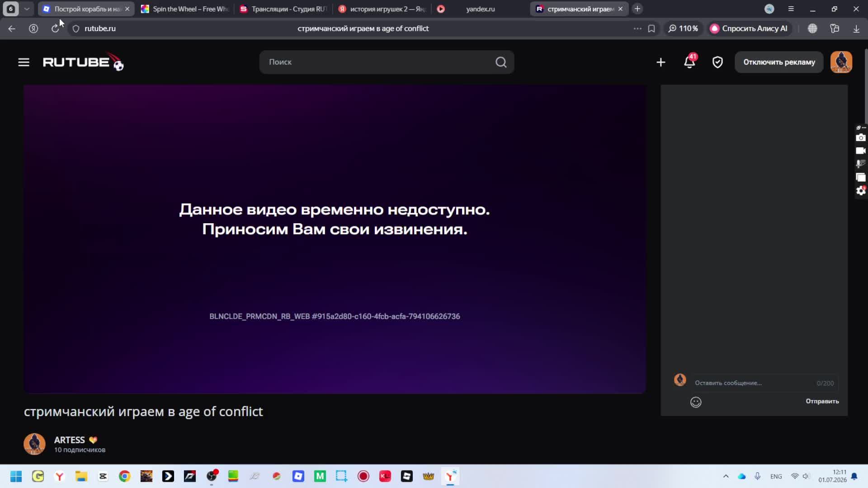Go back with the browser back arrow

(12, 28)
